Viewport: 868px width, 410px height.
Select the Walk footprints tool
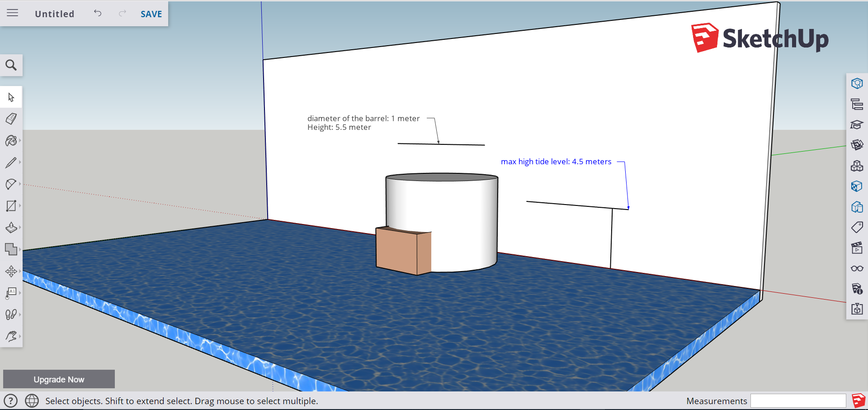[x=11, y=315]
